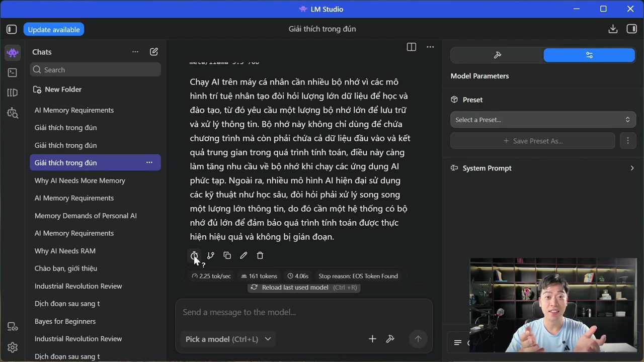Open preset more options vertical dots

pyautogui.click(x=627, y=141)
